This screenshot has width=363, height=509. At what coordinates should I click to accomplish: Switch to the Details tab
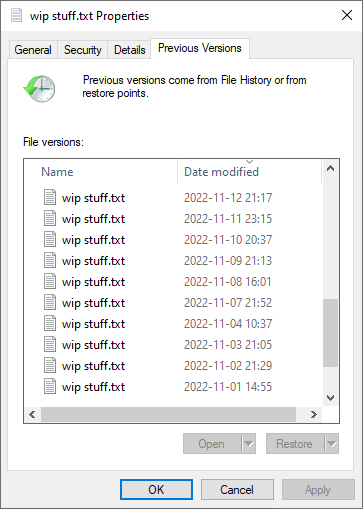click(129, 50)
